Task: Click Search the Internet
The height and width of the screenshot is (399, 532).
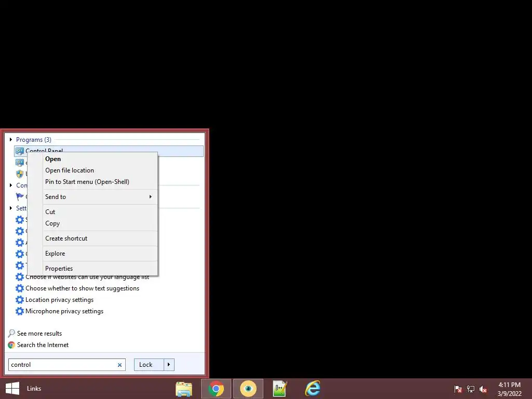Action: (43, 345)
